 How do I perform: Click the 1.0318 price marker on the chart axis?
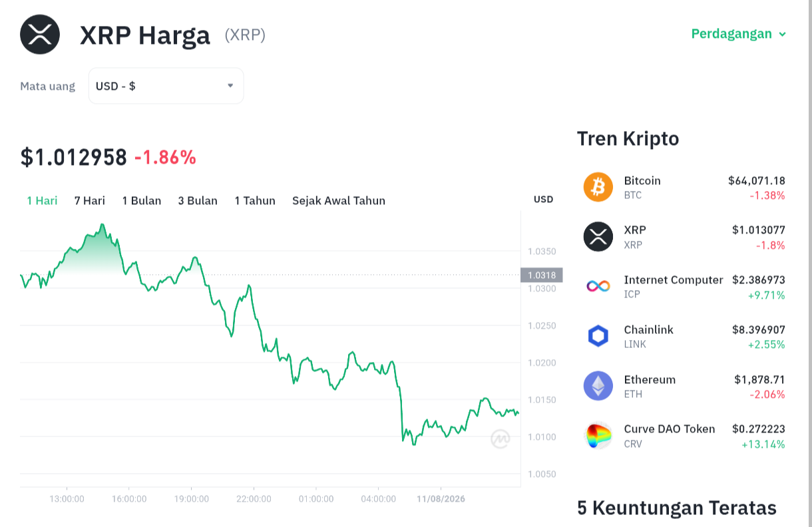tap(542, 275)
